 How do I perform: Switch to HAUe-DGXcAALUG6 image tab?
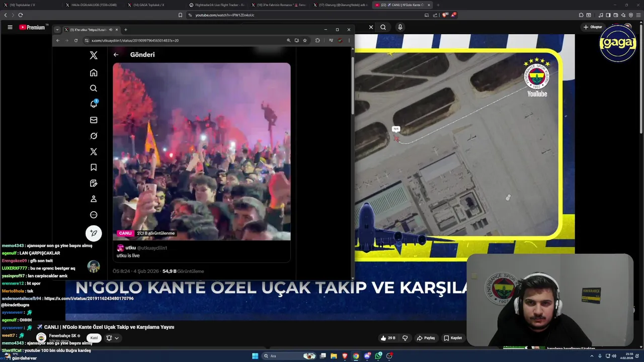pos(92,5)
